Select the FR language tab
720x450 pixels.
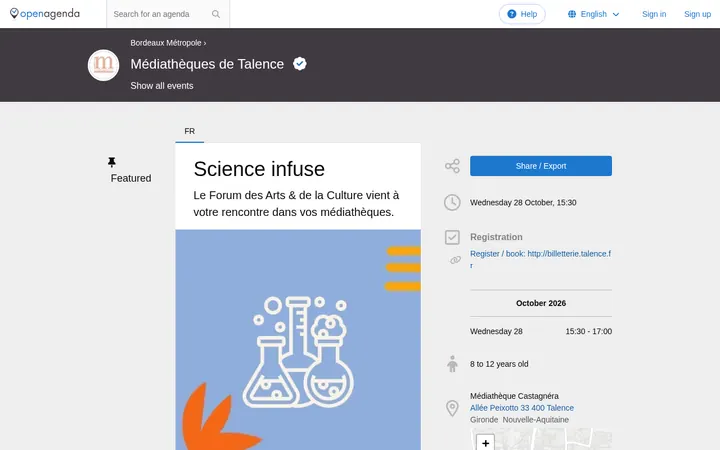pyautogui.click(x=190, y=131)
